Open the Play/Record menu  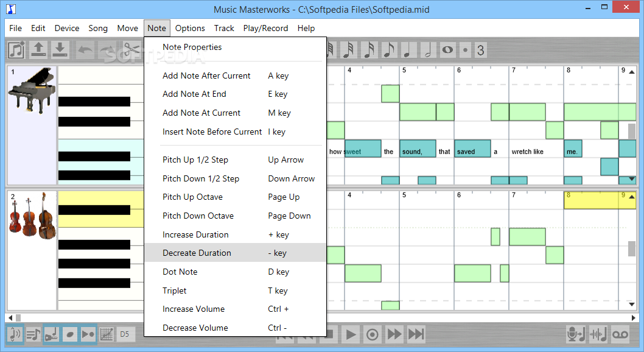266,29
